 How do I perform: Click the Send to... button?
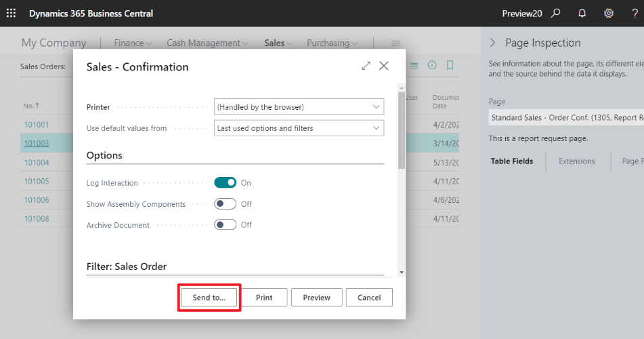click(x=209, y=298)
